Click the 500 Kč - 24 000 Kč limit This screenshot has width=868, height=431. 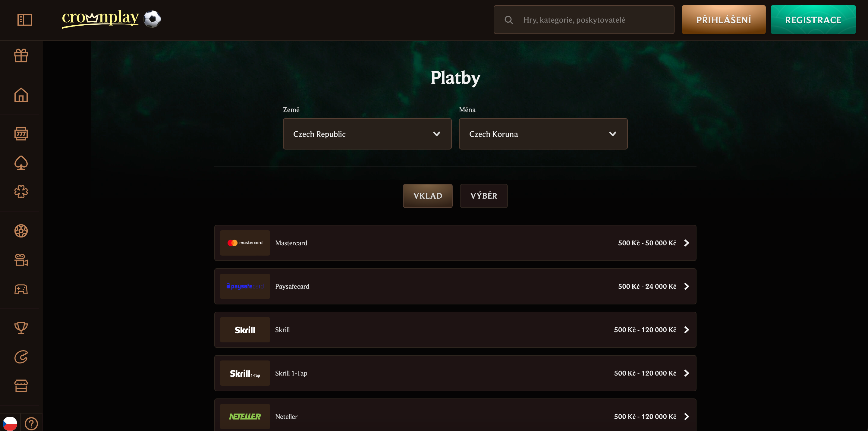pos(647,286)
